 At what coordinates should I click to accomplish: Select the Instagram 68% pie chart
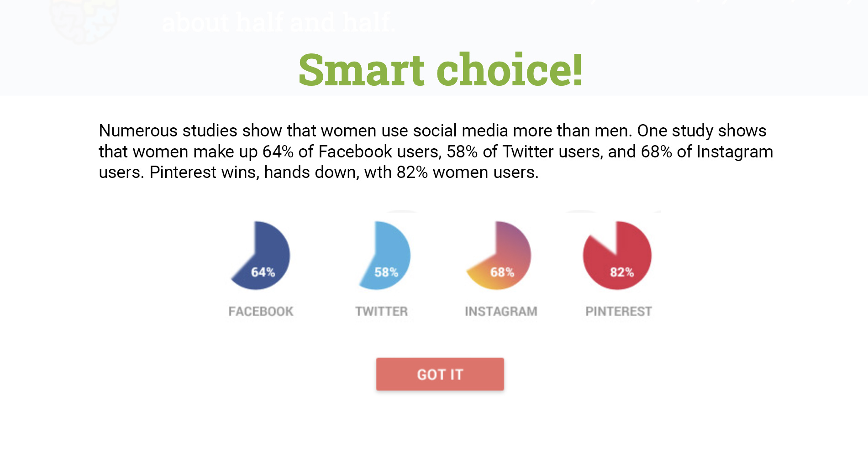pyautogui.click(x=498, y=256)
